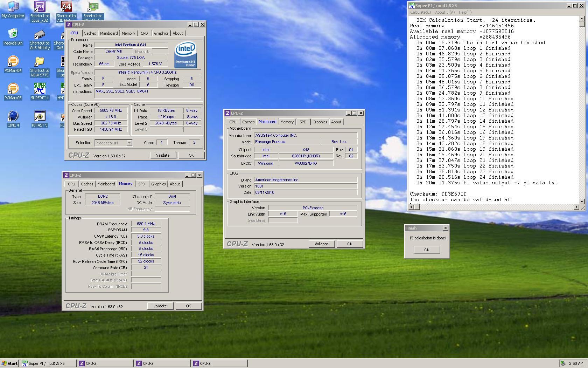The image size is (588, 368).
Task: Open Shortcut to GnS Affinity icon
Action: pyautogui.click(x=40, y=40)
